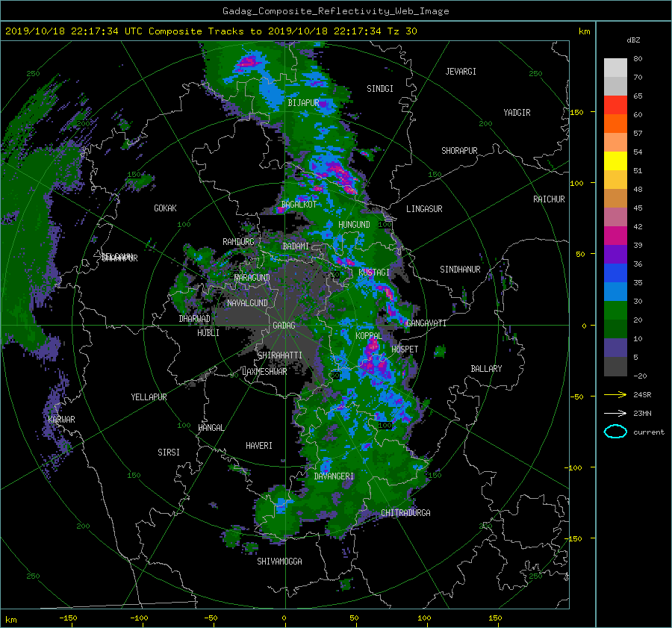Click the KARWAR city label
The height and width of the screenshot is (628, 672).
61,420
